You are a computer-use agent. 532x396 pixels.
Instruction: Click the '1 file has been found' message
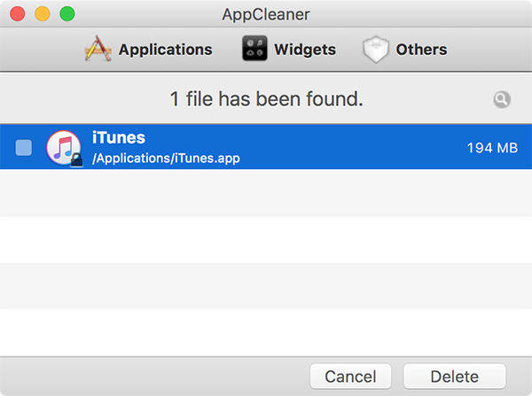tap(266, 99)
